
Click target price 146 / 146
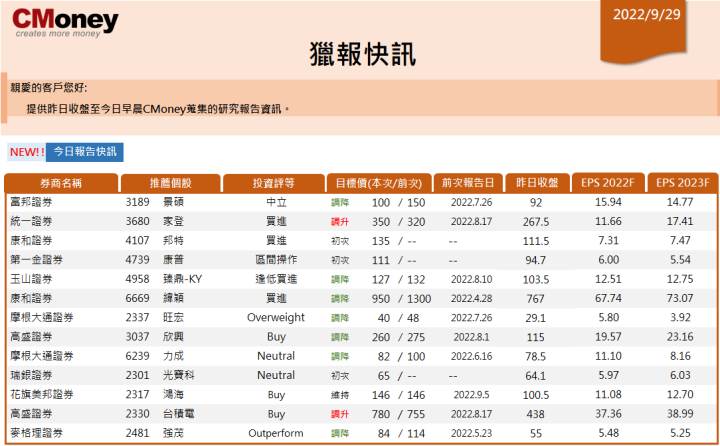(x=399, y=395)
